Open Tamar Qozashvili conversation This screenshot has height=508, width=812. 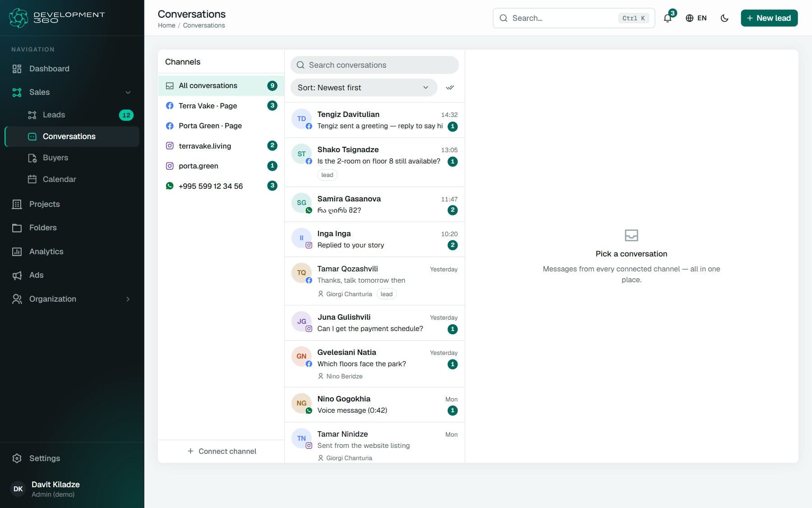(x=374, y=281)
